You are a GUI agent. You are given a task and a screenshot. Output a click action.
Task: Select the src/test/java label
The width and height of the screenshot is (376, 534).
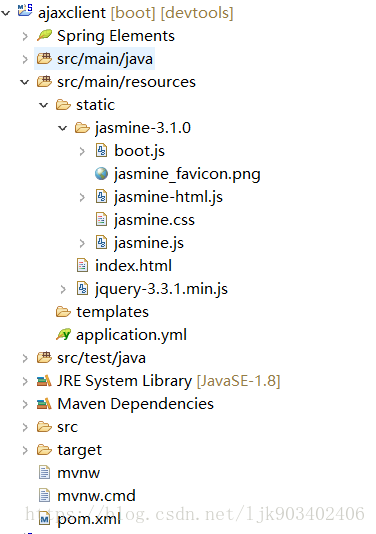pyautogui.click(x=101, y=358)
